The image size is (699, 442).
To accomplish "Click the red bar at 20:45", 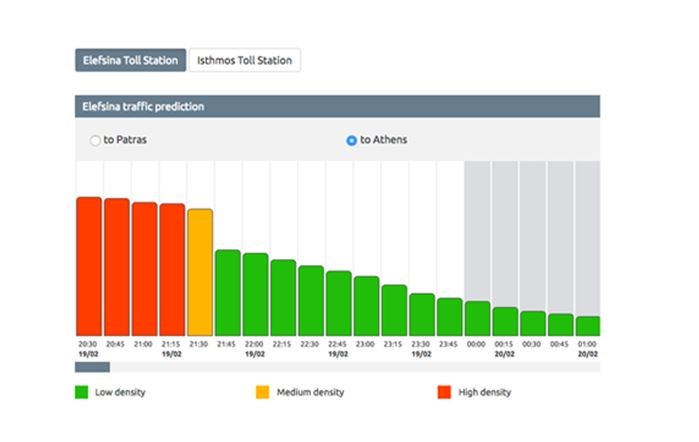I will coord(117,267).
